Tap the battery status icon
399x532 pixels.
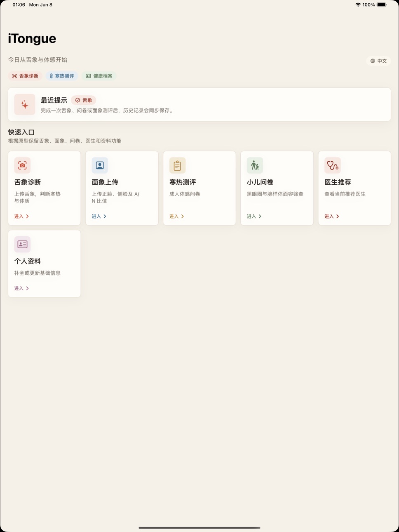coord(382,5)
